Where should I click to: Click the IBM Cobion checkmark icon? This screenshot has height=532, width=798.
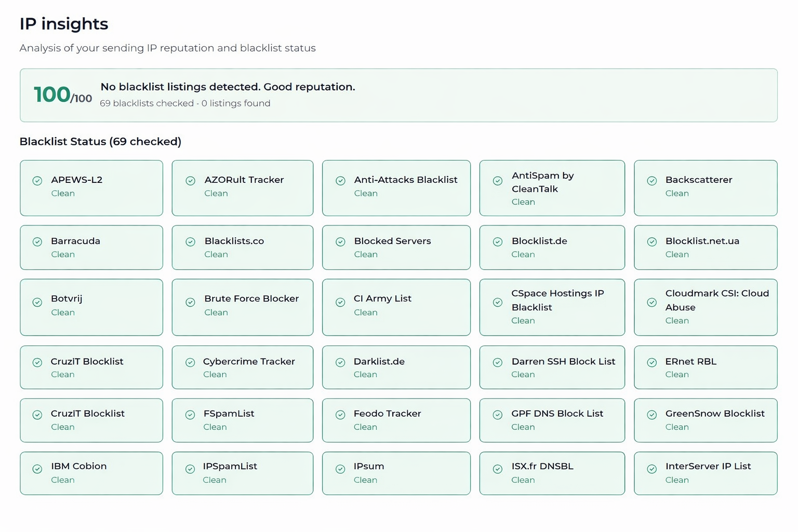coord(37,469)
